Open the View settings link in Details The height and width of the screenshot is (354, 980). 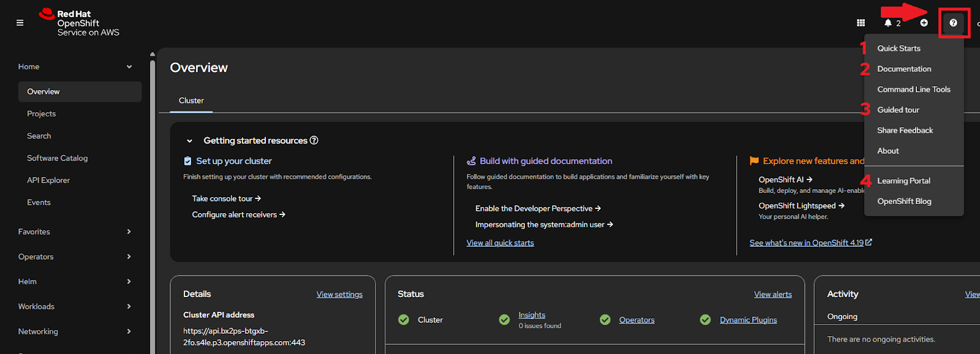tap(339, 295)
